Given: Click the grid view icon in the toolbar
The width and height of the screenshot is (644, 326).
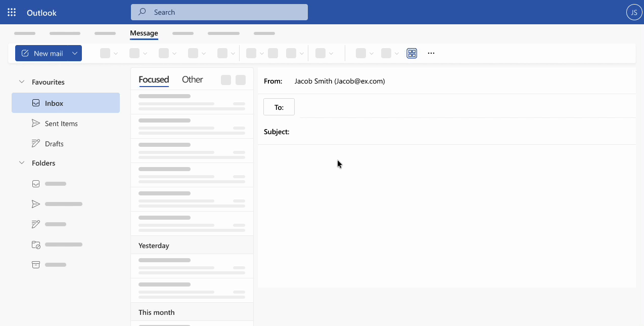Looking at the screenshot, I should point(412,53).
